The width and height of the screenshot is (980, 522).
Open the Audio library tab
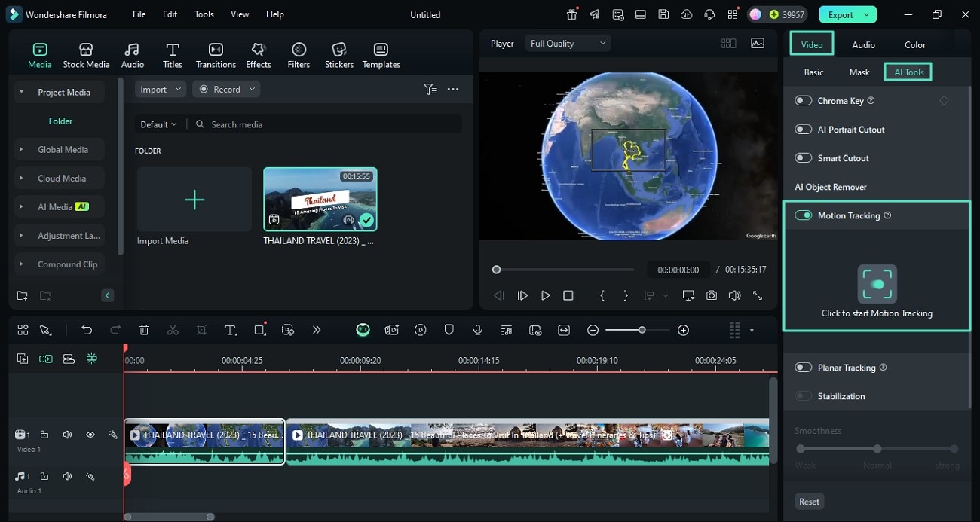pyautogui.click(x=133, y=56)
